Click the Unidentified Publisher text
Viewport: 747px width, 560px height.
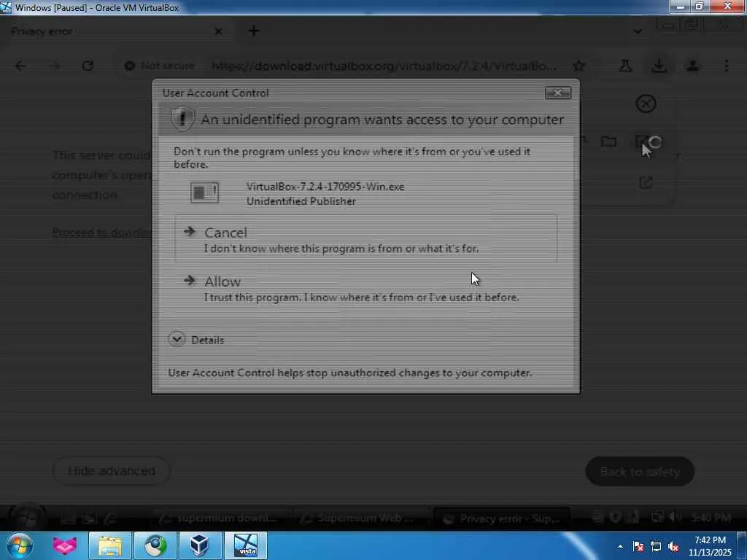click(x=301, y=201)
